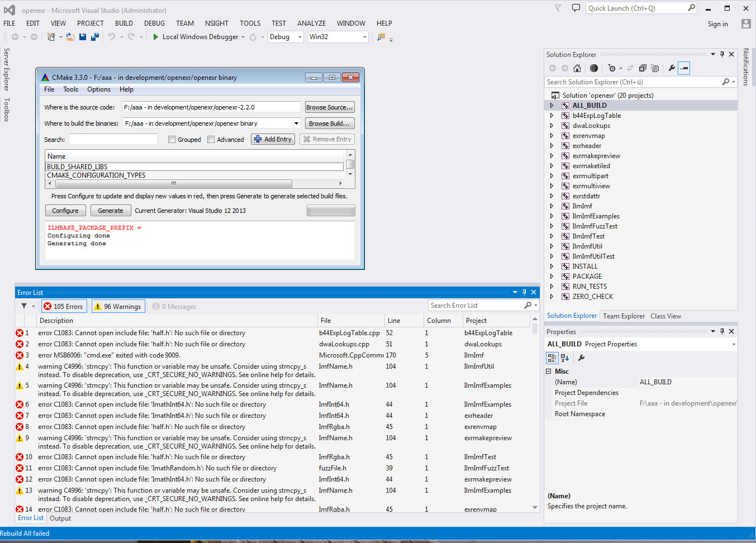Tick the Advanced checkbox in CMake
Screen dimensions: 756x543
211,140
